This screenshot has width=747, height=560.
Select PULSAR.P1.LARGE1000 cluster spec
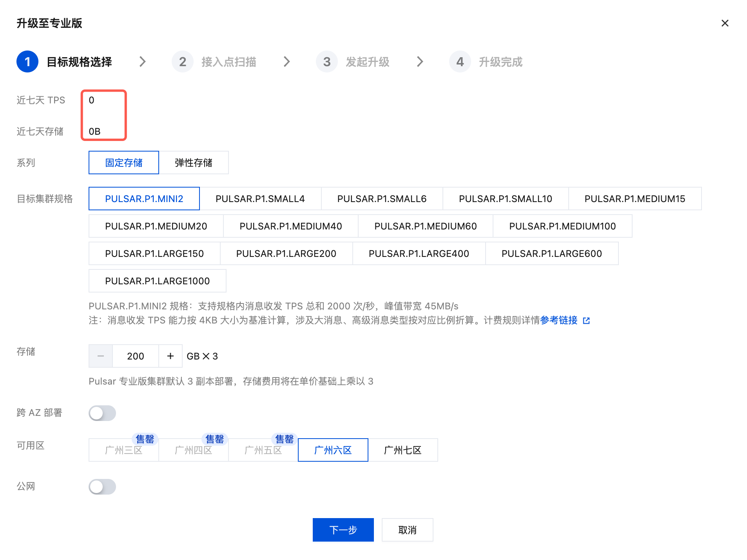pyautogui.click(x=157, y=281)
